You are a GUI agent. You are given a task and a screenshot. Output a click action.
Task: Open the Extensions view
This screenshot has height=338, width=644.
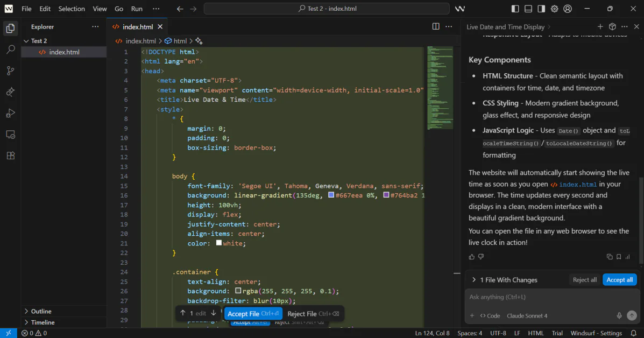click(10, 156)
